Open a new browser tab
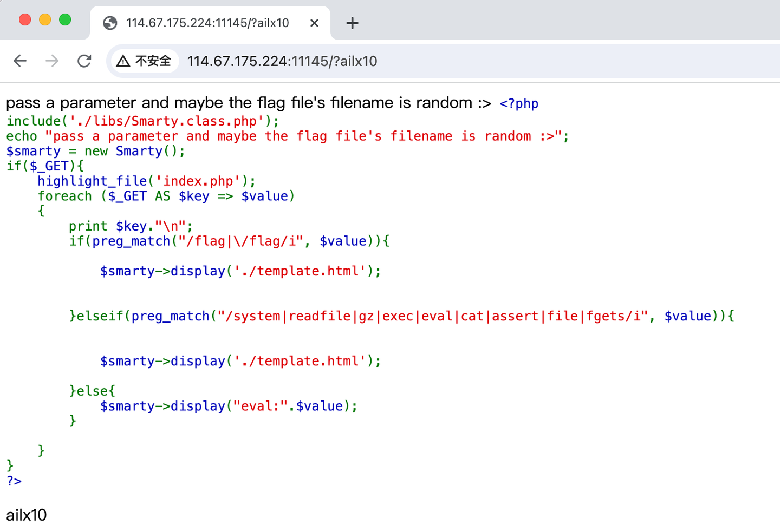This screenshot has width=780, height=532. pyautogui.click(x=352, y=23)
